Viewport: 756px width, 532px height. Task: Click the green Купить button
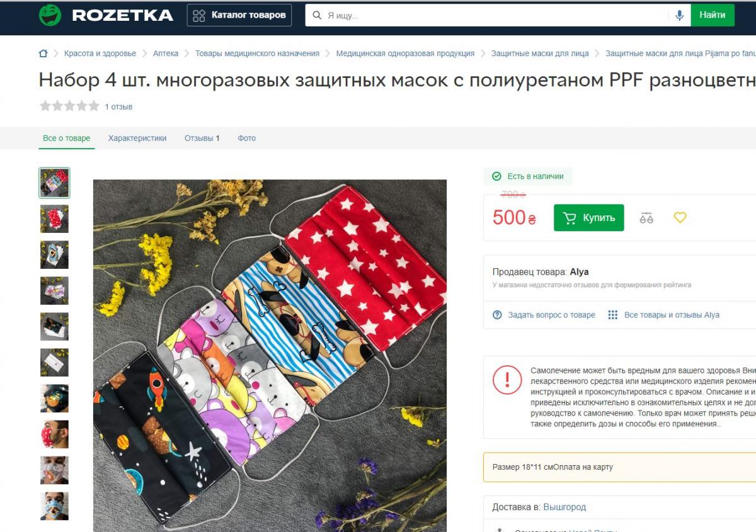(589, 218)
